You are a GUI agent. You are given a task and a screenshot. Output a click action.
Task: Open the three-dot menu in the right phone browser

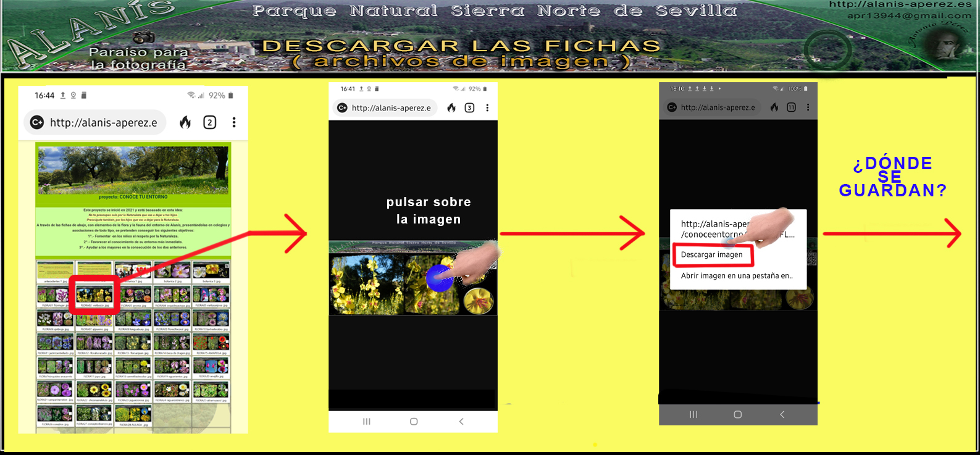[x=808, y=107]
